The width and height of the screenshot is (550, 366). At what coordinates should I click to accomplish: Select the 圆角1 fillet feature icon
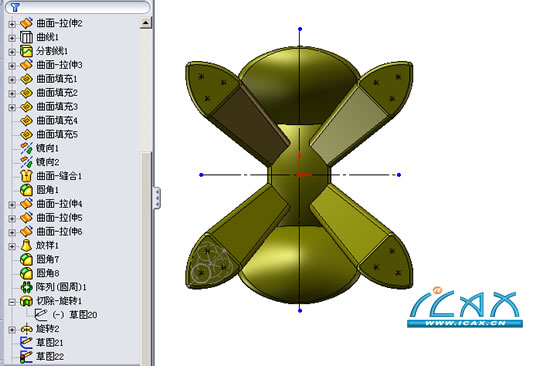(26, 190)
